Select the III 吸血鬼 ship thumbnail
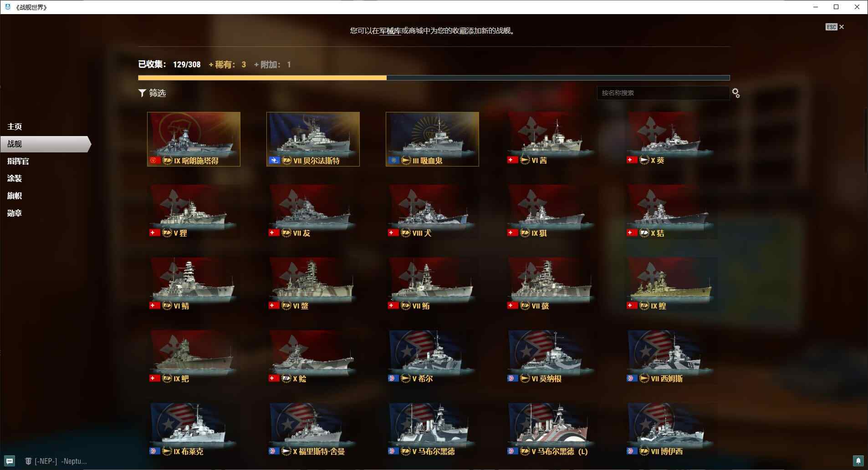868x470 pixels. coord(432,139)
